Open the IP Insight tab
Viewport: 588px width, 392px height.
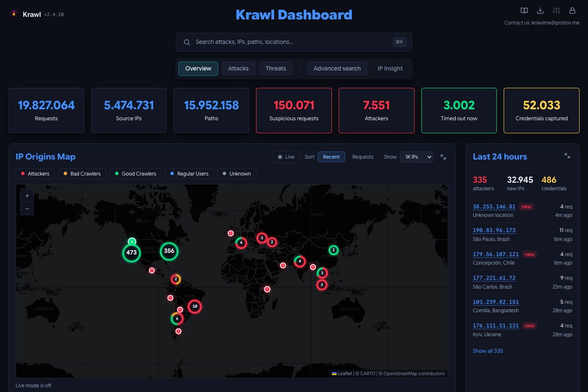(x=390, y=69)
